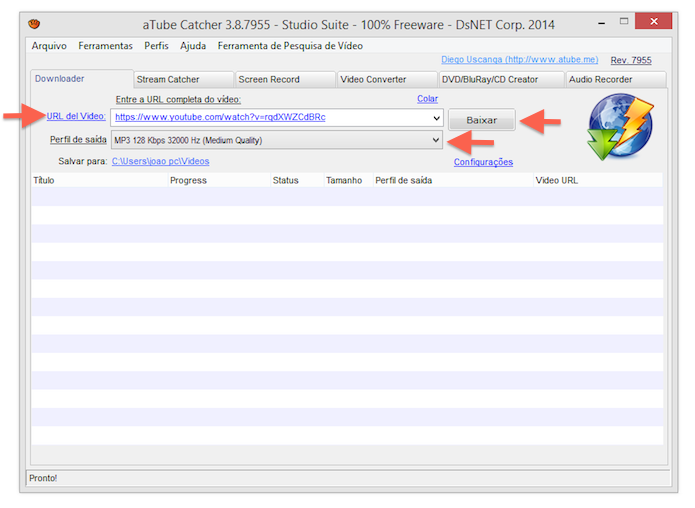Open the Perfis menu
The height and width of the screenshot is (508, 695).
(x=156, y=46)
